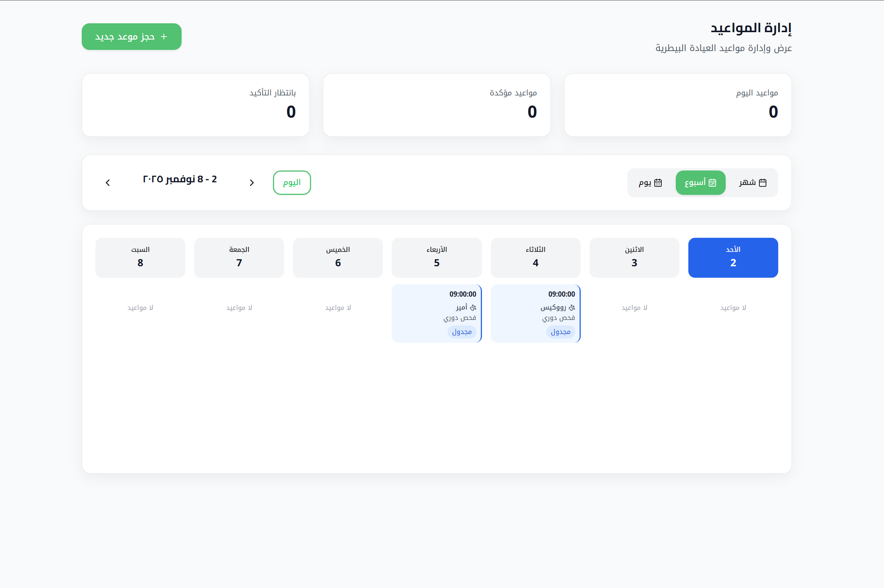Switch to the يوم day view
This screenshot has height=588, width=884.
[x=650, y=183]
